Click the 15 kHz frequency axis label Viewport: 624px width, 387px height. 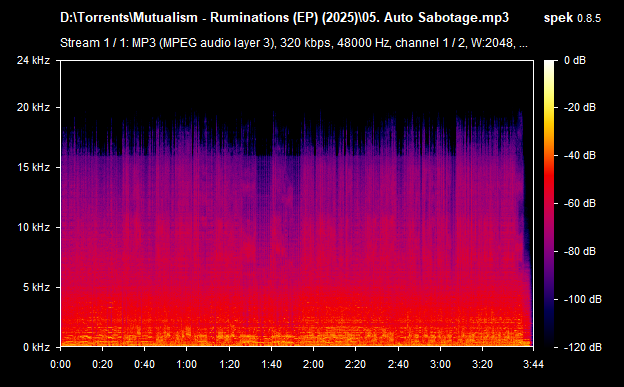pyautogui.click(x=33, y=167)
